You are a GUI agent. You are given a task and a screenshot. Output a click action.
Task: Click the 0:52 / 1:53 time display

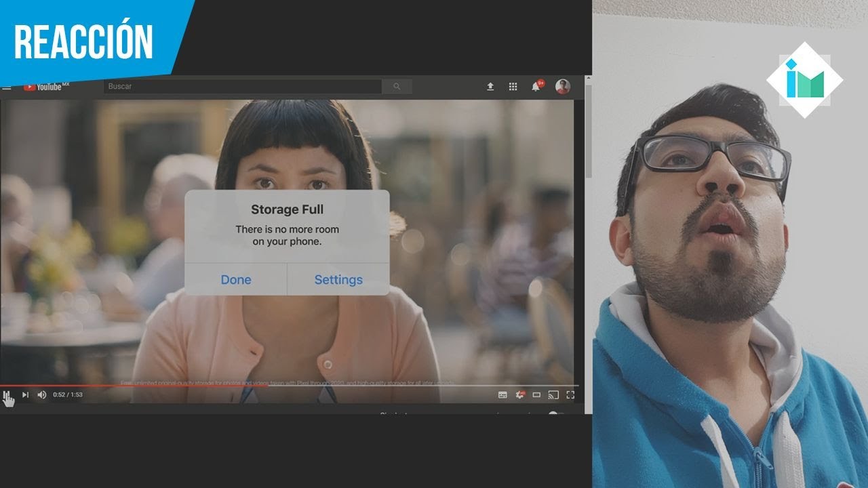pyautogui.click(x=68, y=394)
